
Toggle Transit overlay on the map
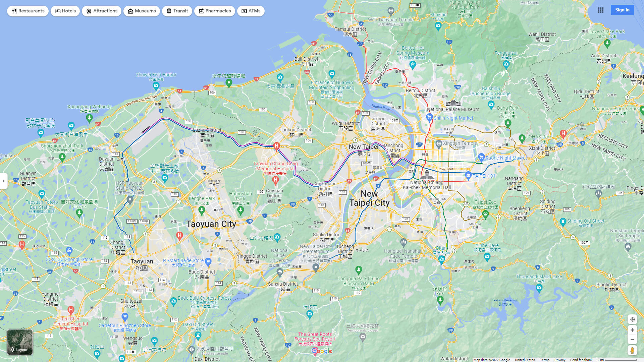(177, 11)
